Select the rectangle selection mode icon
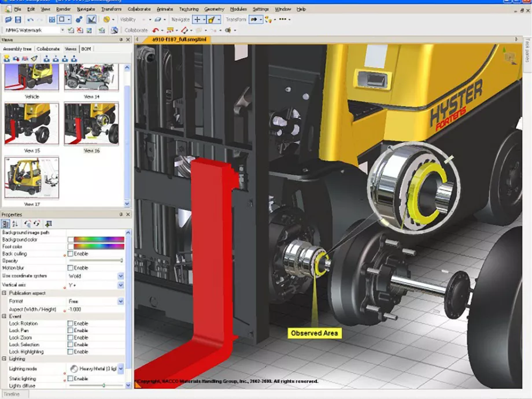This screenshot has width=532, height=399. pos(62,20)
